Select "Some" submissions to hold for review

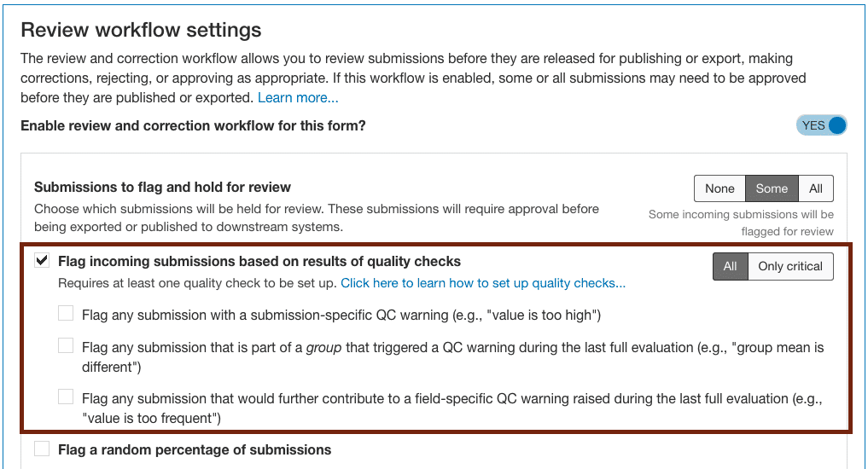point(772,188)
